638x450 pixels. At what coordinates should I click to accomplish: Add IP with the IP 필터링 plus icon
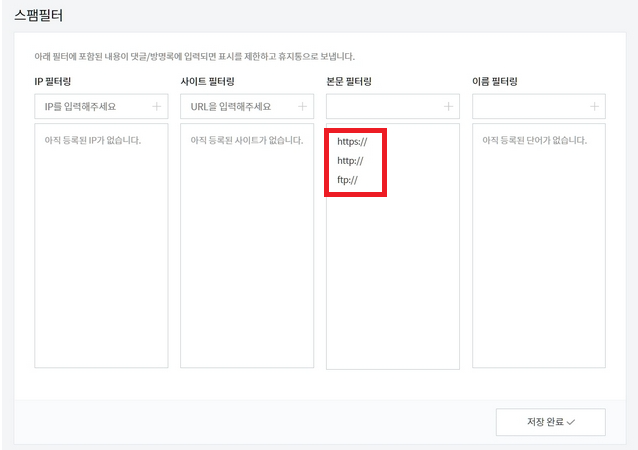coord(157,107)
